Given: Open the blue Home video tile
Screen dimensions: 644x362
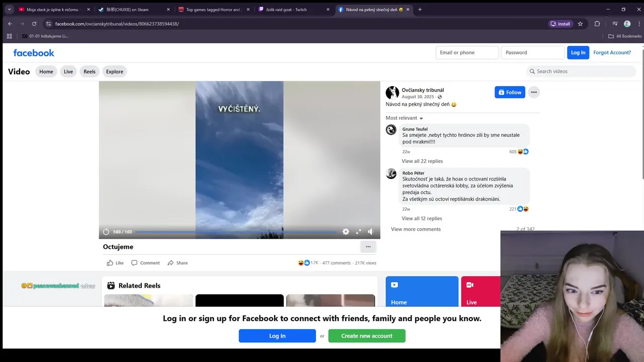Looking at the screenshot, I should pos(422,292).
